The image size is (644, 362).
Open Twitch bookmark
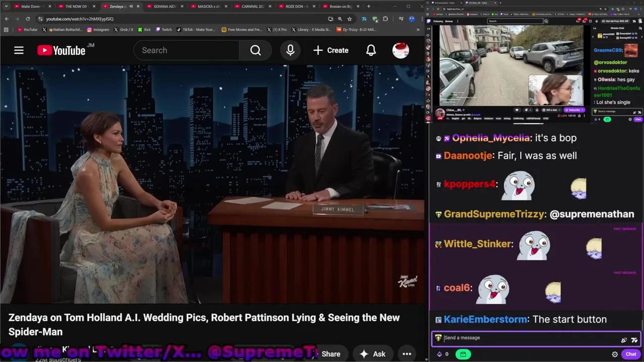click(163, 30)
